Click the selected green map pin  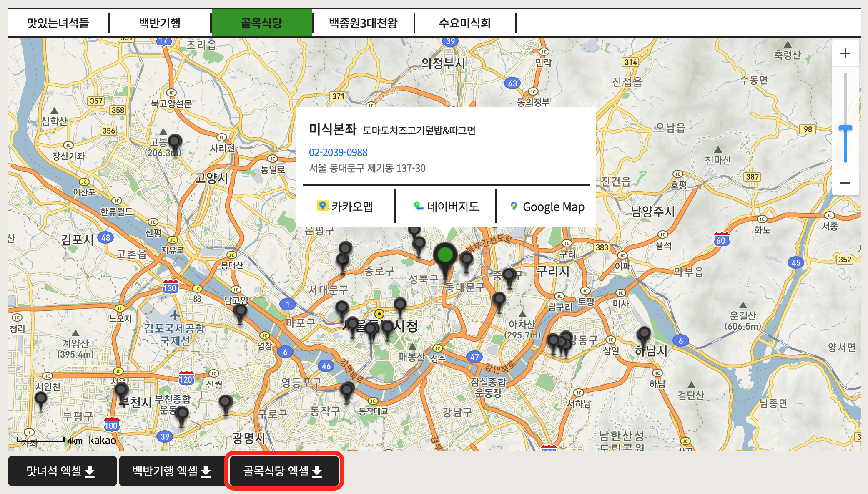coord(445,255)
